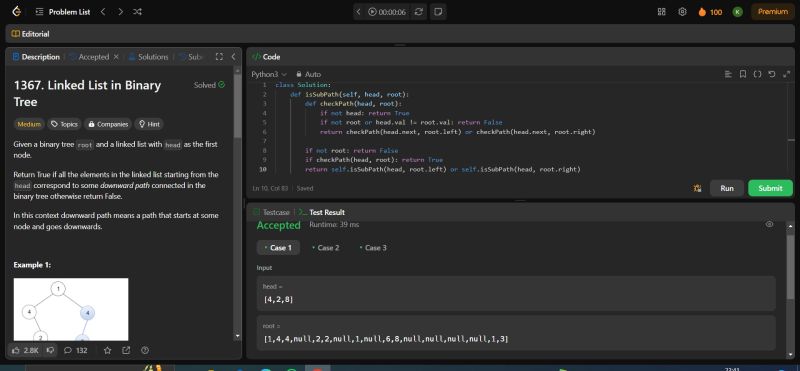This screenshot has height=371, width=800.
Task: Click line 10 of the code
Action: 443,169
